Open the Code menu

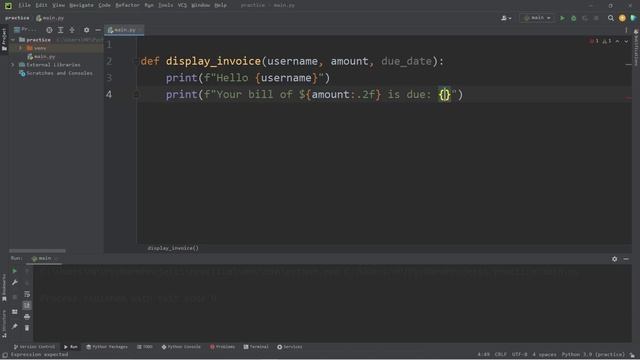[104, 5]
